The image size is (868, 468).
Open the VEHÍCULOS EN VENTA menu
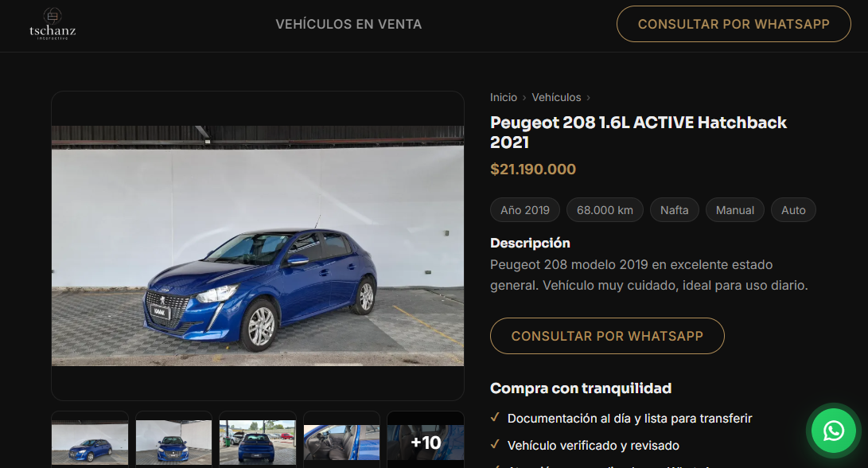click(348, 23)
